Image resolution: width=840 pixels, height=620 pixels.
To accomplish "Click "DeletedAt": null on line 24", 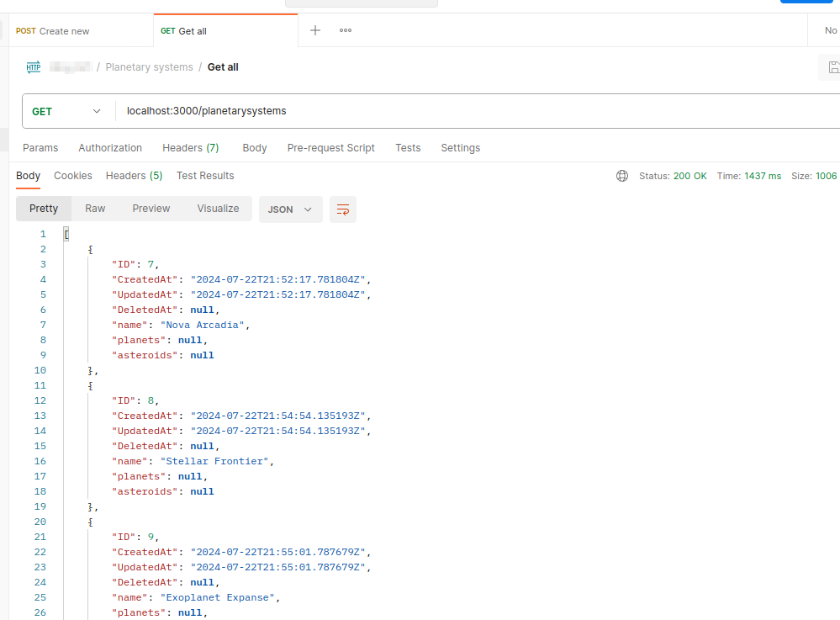I will (x=165, y=582).
